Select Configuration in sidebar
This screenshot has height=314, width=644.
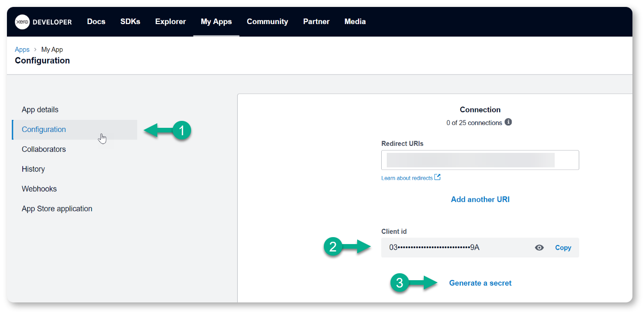[74, 130]
